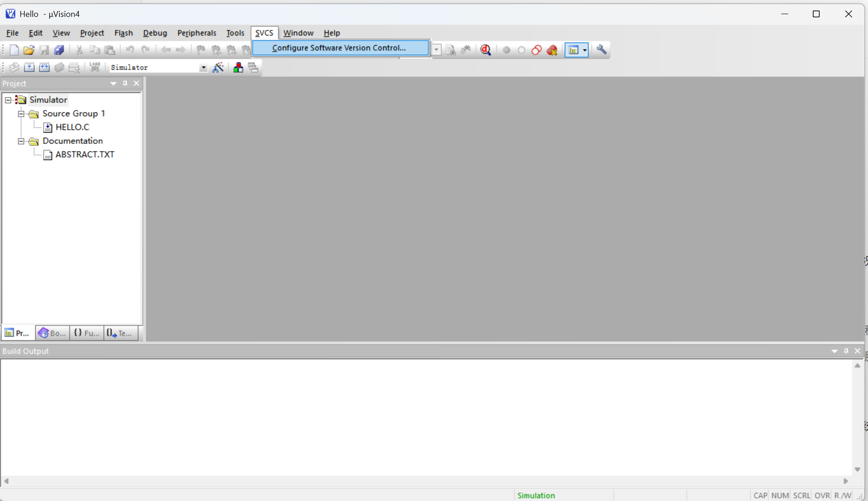The height and width of the screenshot is (501, 868).
Task: Click the Undo arrow icon
Action: point(130,50)
